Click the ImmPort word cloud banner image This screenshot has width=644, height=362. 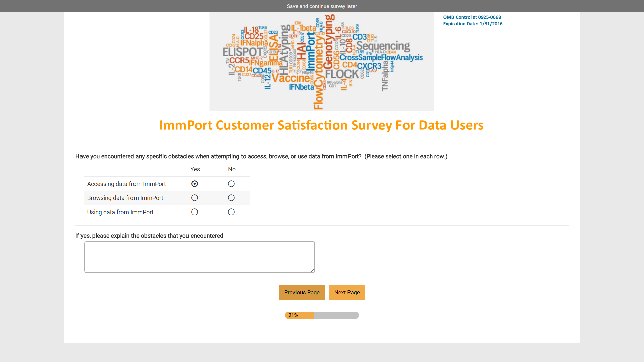click(x=322, y=62)
